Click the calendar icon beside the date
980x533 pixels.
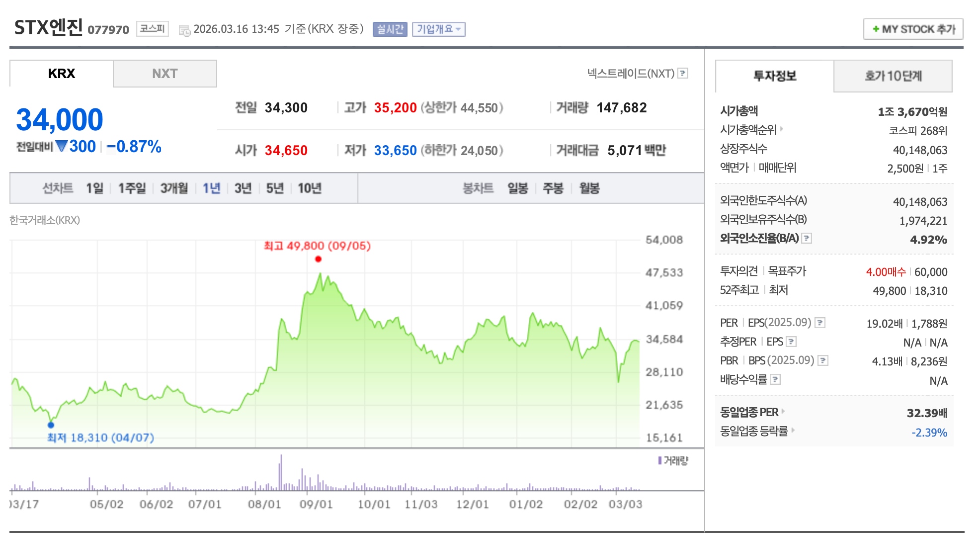coord(184,30)
